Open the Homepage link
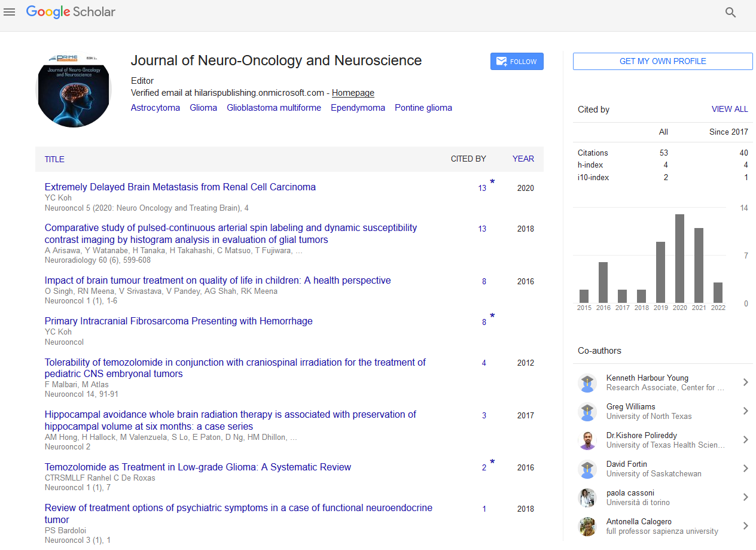The image size is (756, 550). click(353, 93)
